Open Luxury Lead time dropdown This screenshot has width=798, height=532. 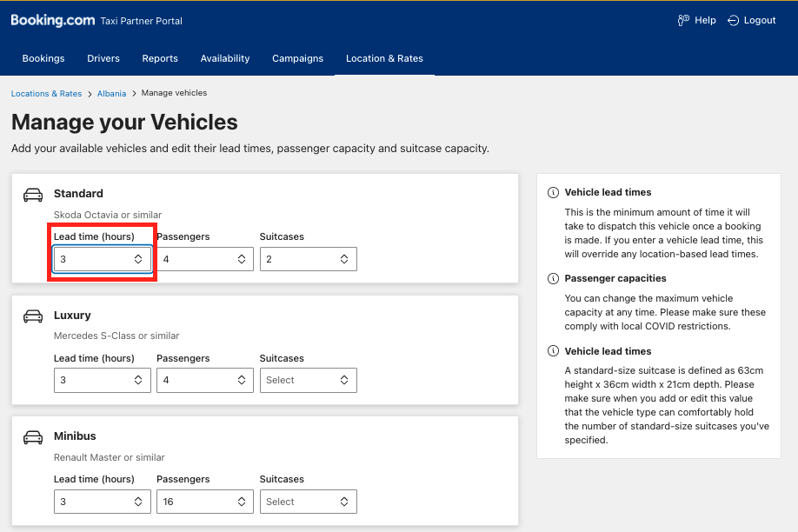[103, 380]
